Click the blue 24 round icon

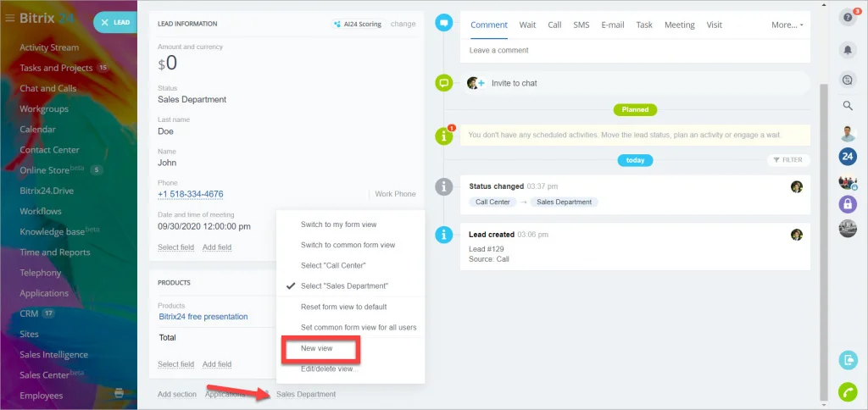(848, 158)
